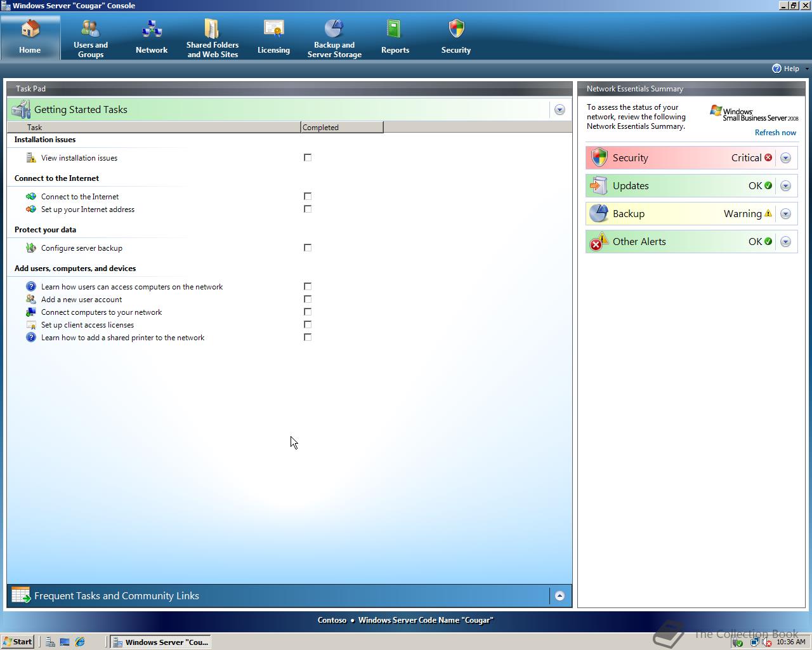Image resolution: width=812 pixels, height=650 pixels.
Task: Open Set up your Internet address task
Action: click(88, 209)
